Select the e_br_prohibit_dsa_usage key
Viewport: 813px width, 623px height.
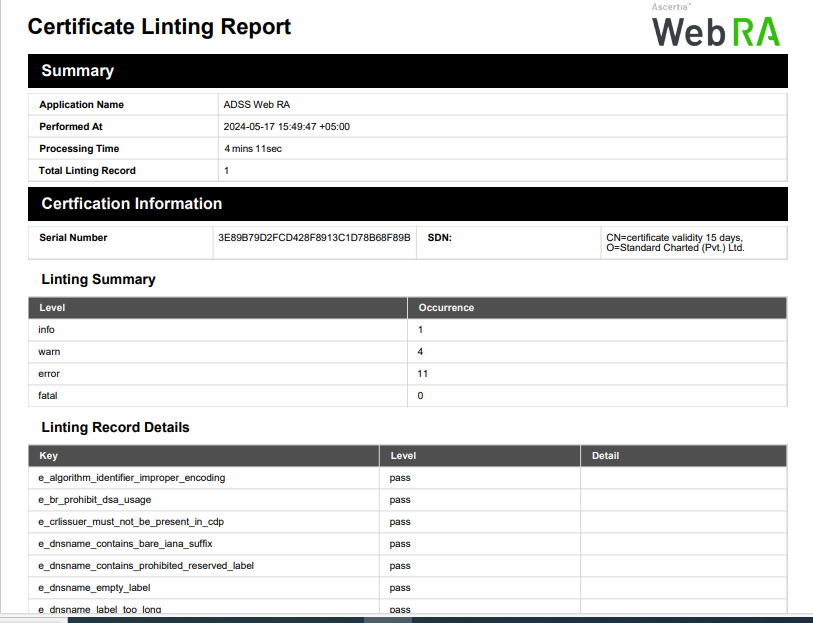click(95, 500)
